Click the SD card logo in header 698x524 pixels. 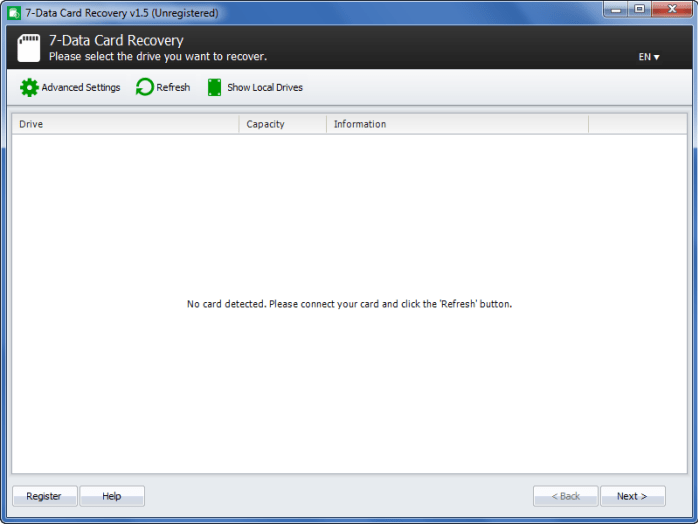click(x=28, y=48)
